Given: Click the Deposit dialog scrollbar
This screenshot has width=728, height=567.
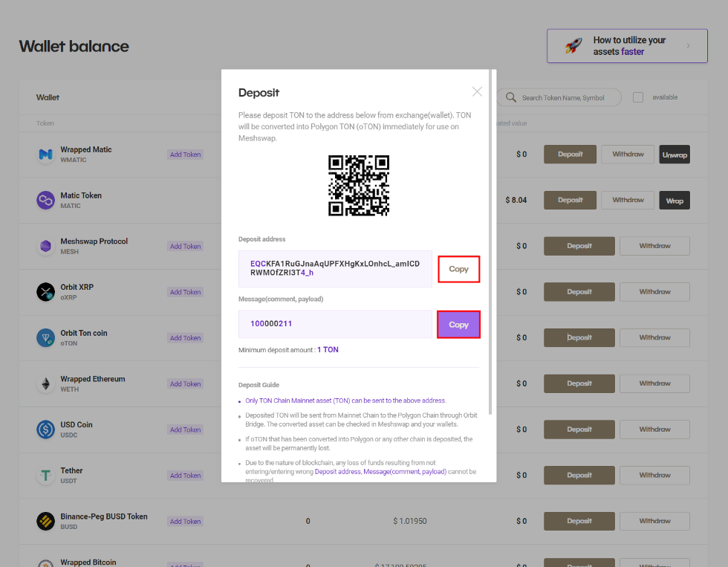Looking at the screenshot, I should [491, 242].
